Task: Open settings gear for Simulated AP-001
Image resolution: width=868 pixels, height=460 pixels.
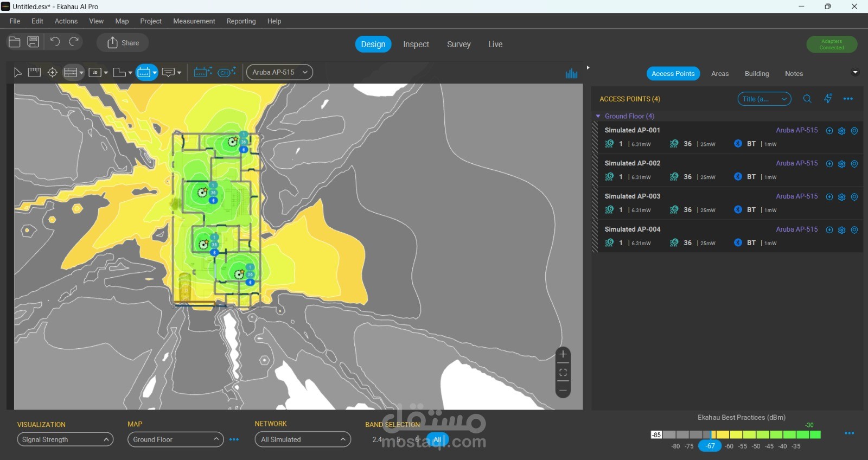Action: pos(842,131)
